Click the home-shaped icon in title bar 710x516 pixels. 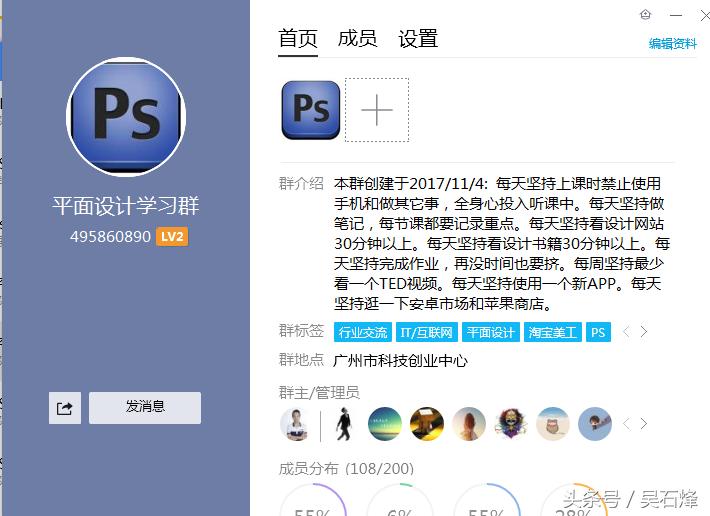646,15
